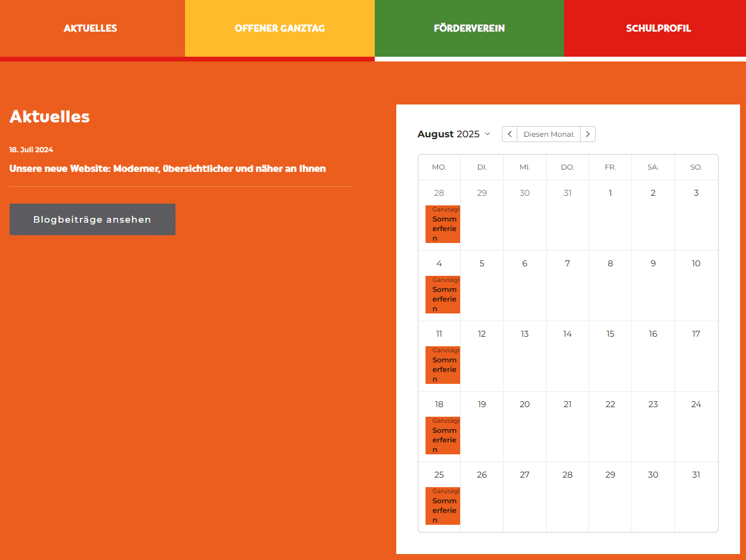Click Sommerferien event in week of August 18
Screen dimensions: 746x560
coord(443,436)
